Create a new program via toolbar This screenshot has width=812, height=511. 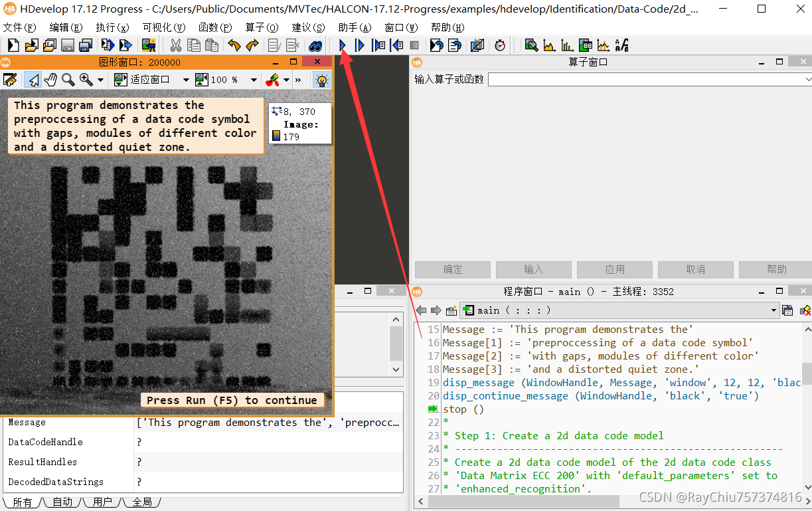(13, 45)
